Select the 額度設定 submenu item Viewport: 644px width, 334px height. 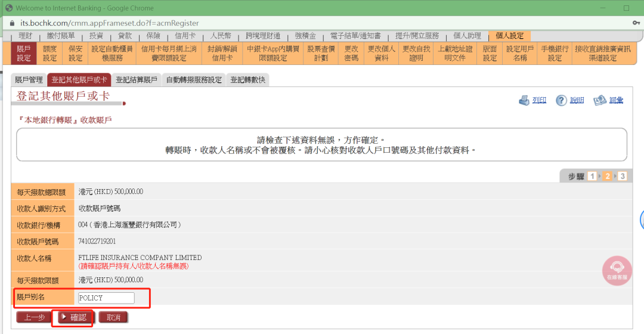click(49, 54)
